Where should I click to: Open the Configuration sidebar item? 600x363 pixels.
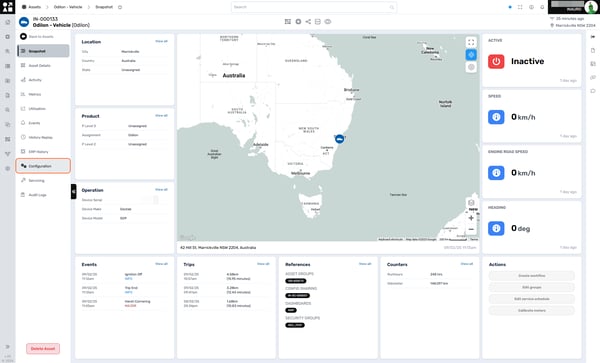click(43, 166)
